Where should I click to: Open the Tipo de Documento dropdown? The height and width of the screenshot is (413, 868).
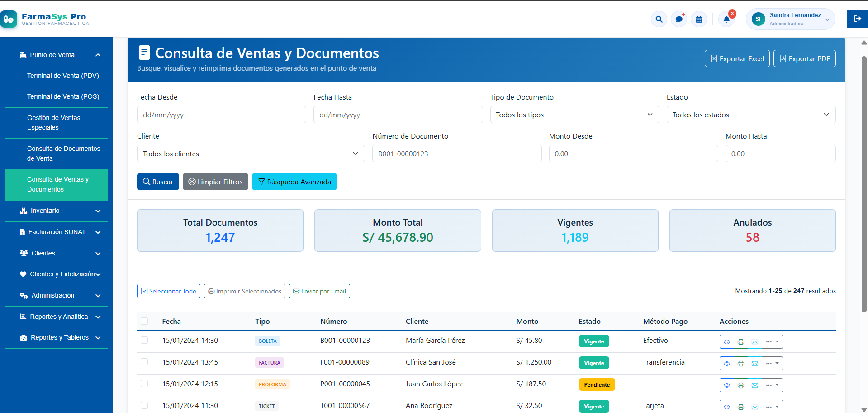click(574, 115)
